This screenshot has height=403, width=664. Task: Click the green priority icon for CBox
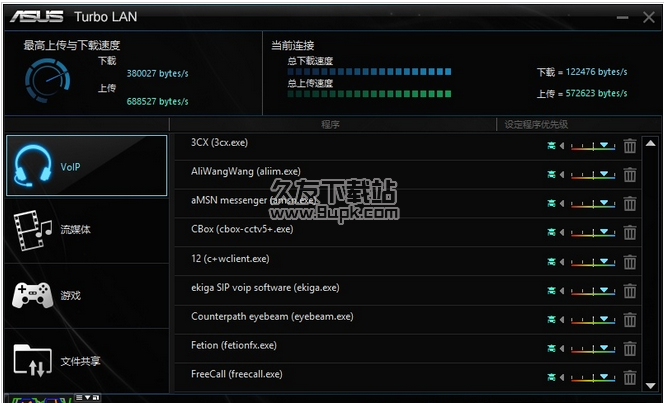point(551,232)
